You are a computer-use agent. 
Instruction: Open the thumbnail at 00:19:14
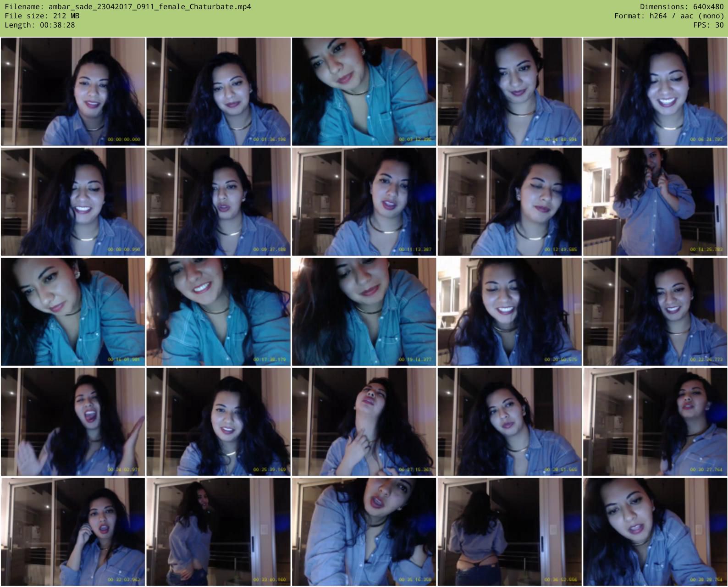(x=364, y=312)
